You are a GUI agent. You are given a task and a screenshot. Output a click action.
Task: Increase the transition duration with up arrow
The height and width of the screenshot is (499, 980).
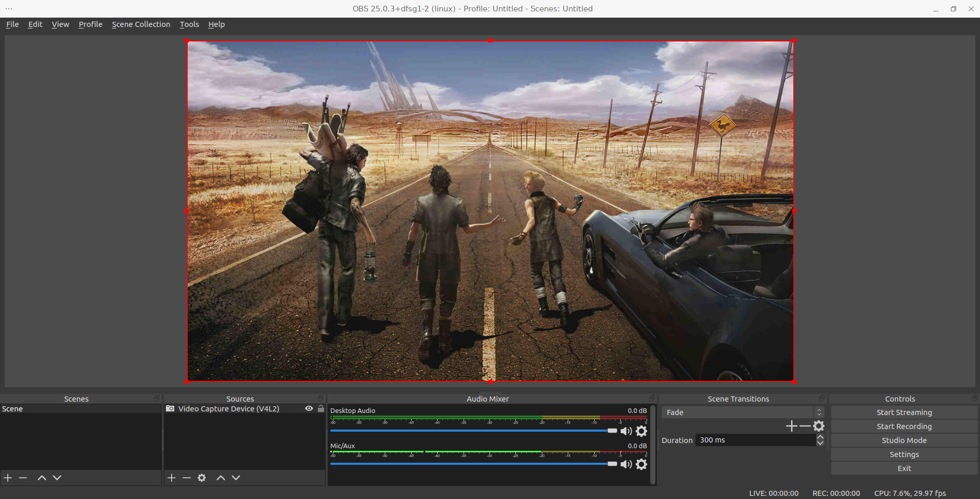820,437
